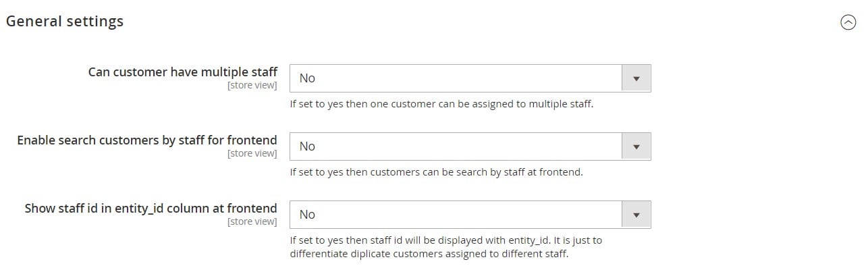Click the arrow button of staff id dropdown

pyautogui.click(x=636, y=215)
